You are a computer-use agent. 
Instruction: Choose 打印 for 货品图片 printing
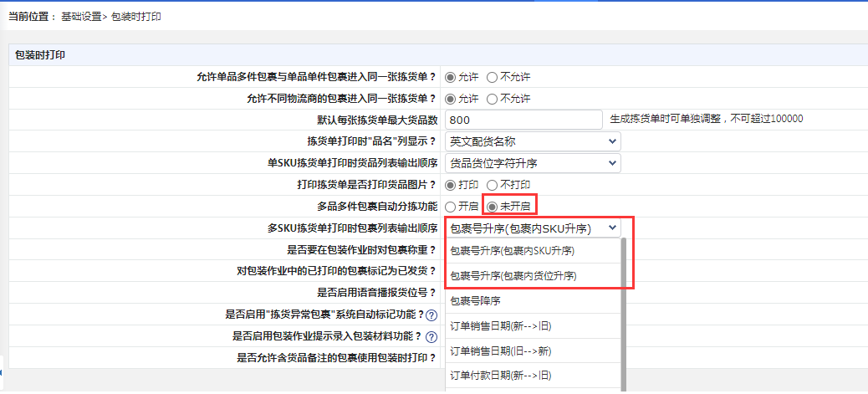tap(451, 185)
